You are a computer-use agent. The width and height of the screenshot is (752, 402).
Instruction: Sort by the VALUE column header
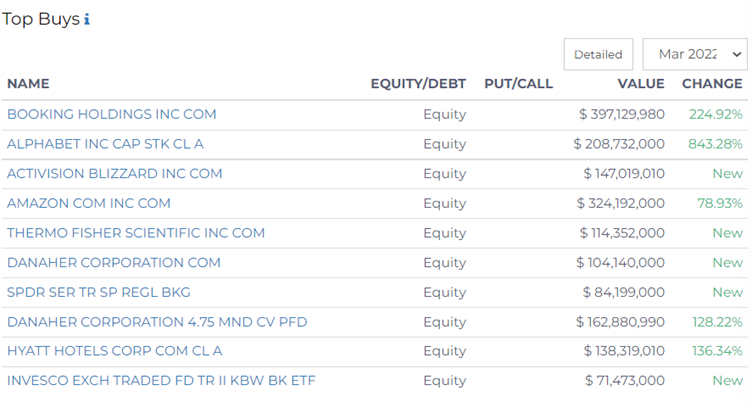coord(641,83)
